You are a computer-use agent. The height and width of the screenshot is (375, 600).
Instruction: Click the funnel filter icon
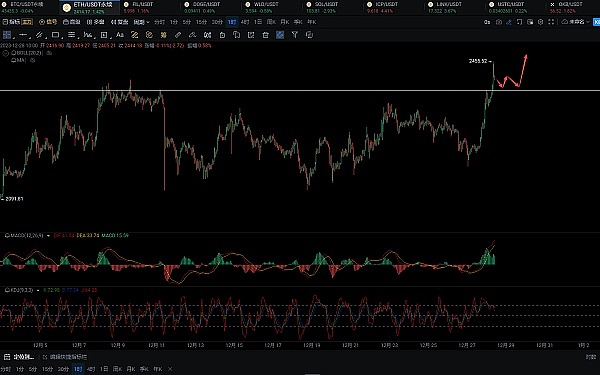point(295,35)
